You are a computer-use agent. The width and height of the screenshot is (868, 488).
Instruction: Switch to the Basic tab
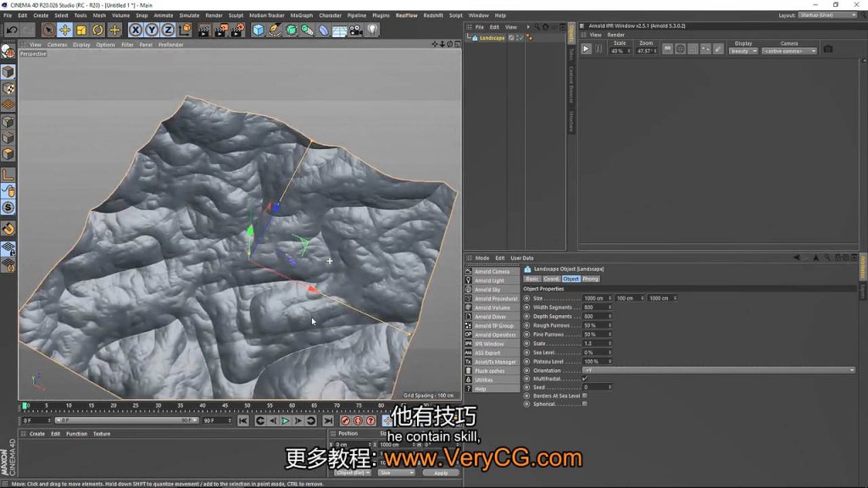(x=531, y=279)
